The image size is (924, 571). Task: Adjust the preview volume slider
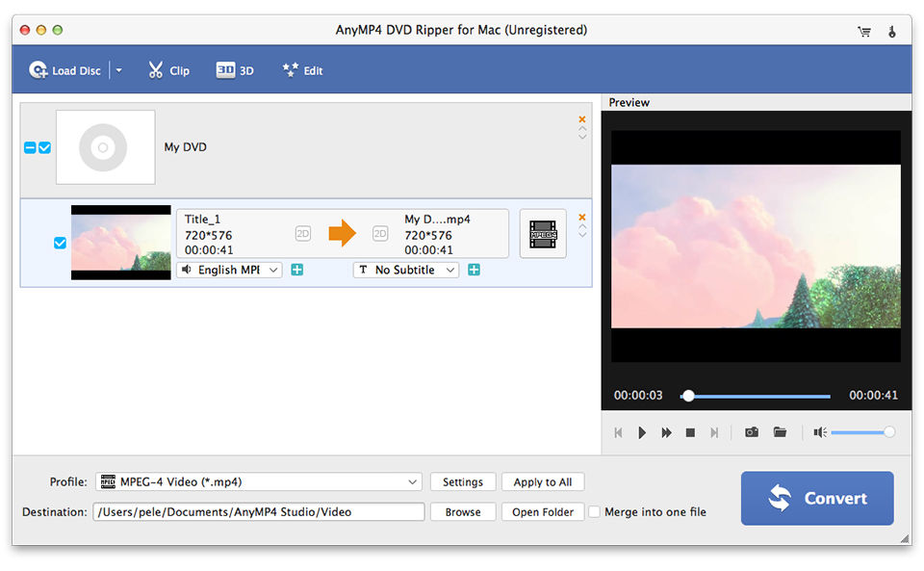(860, 432)
